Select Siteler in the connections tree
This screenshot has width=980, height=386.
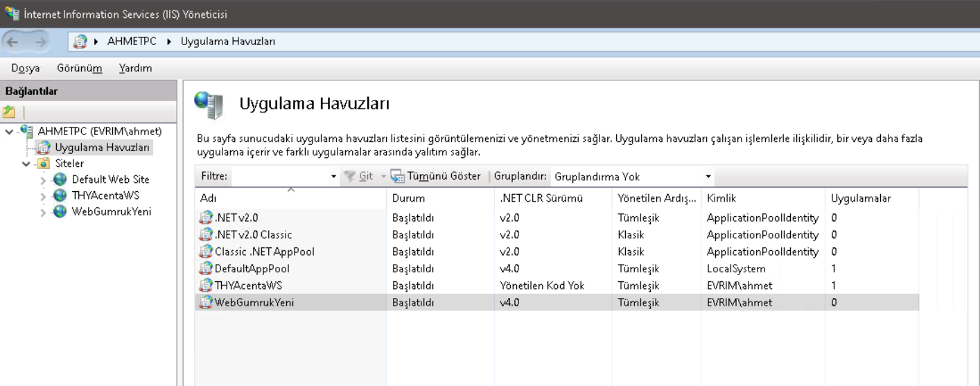(x=69, y=164)
